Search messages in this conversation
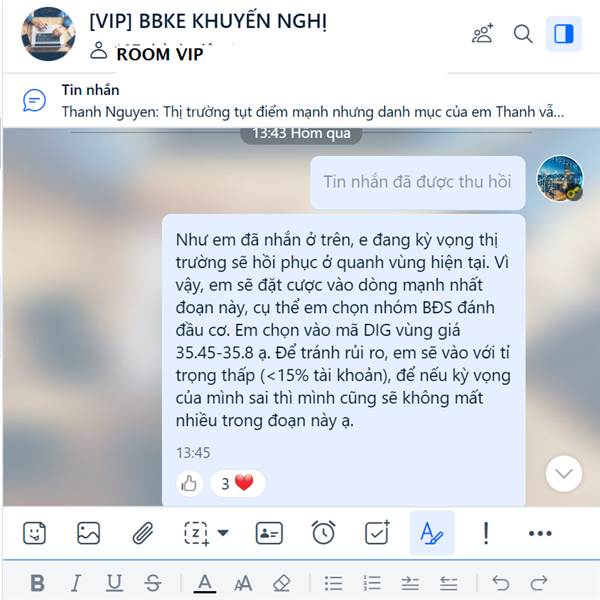Screen dimensions: 600x600 [523, 34]
